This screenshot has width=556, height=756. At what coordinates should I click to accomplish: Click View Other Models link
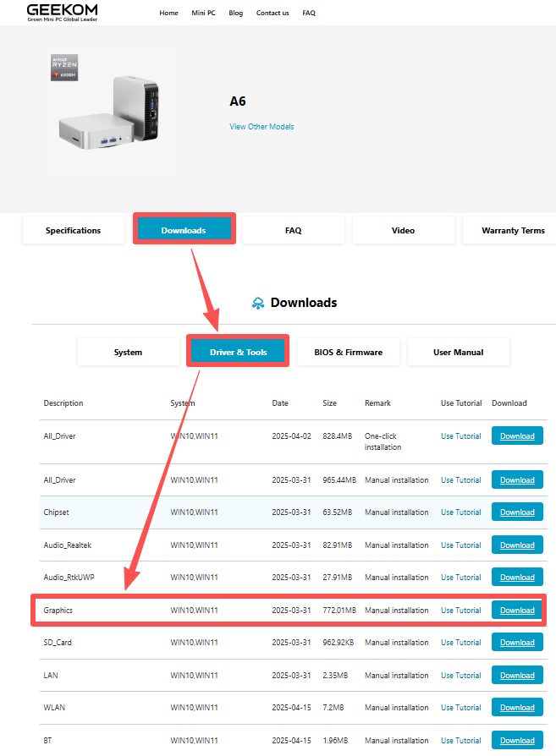(261, 127)
